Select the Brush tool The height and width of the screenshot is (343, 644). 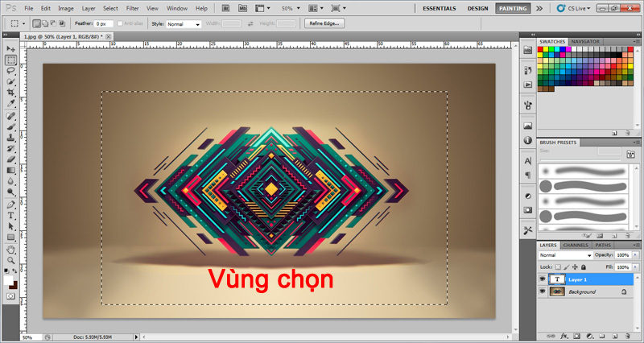tap(10, 127)
